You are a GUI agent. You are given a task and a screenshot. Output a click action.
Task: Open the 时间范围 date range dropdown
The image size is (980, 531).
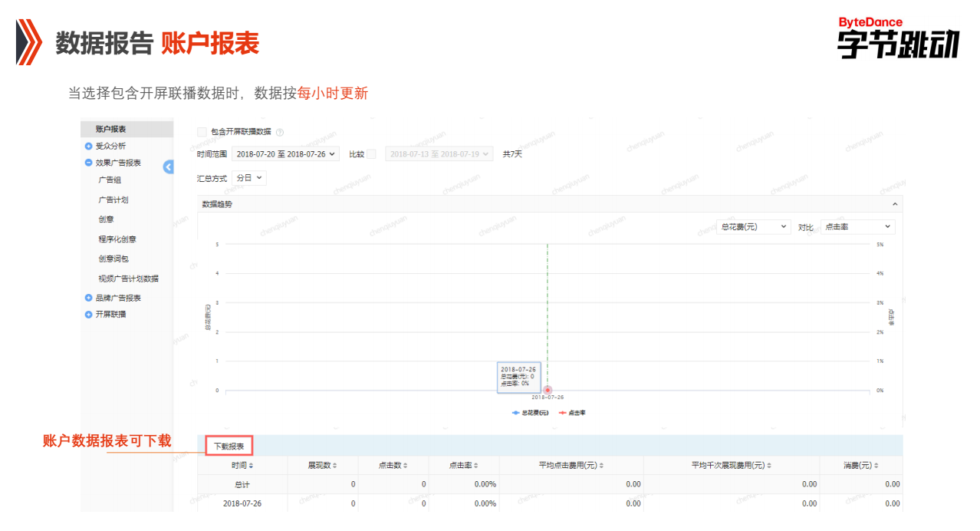[x=284, y=153]
